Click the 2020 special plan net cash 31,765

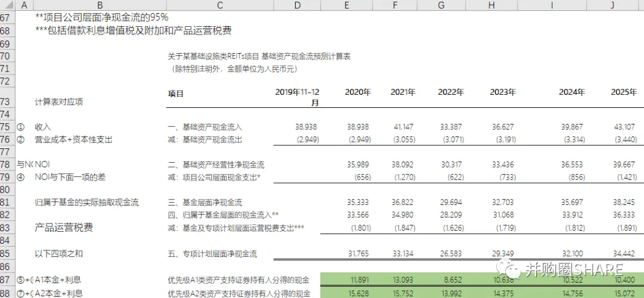(360, 253)
